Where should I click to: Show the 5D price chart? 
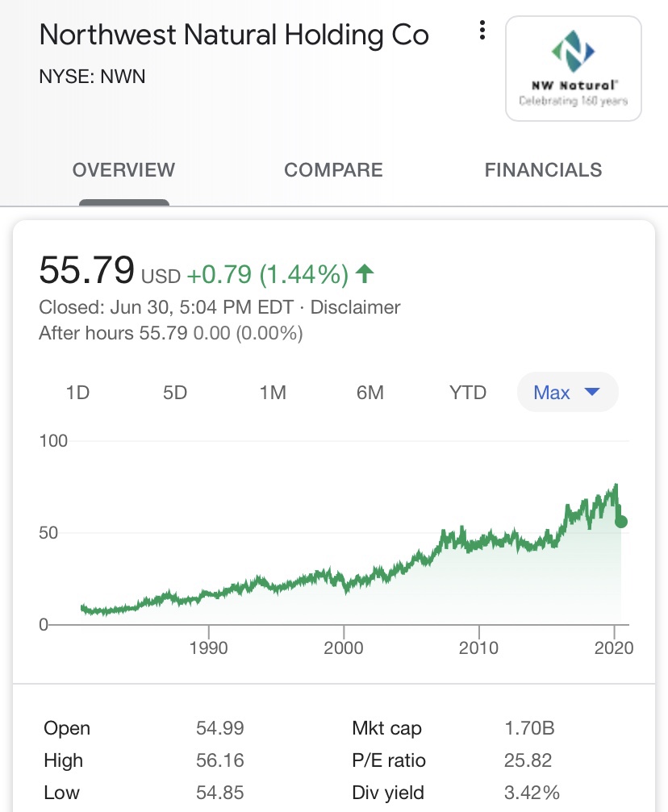[x=175, y=393]
